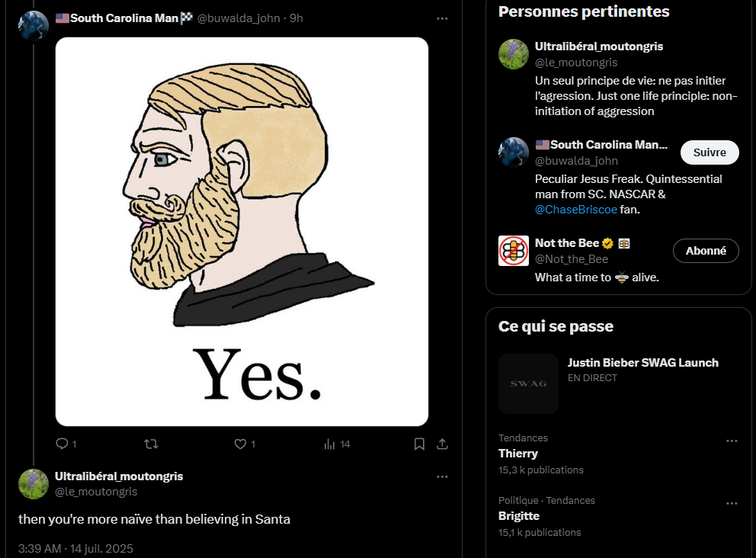Toggle Abonné button for Not the Bee

pyautogui.click(x=706, y=251)
